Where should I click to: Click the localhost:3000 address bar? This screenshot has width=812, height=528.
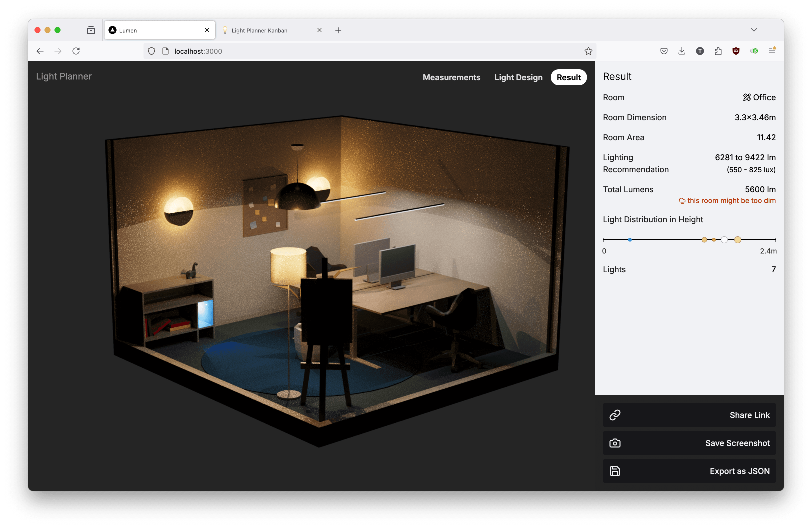pos(341,51)
